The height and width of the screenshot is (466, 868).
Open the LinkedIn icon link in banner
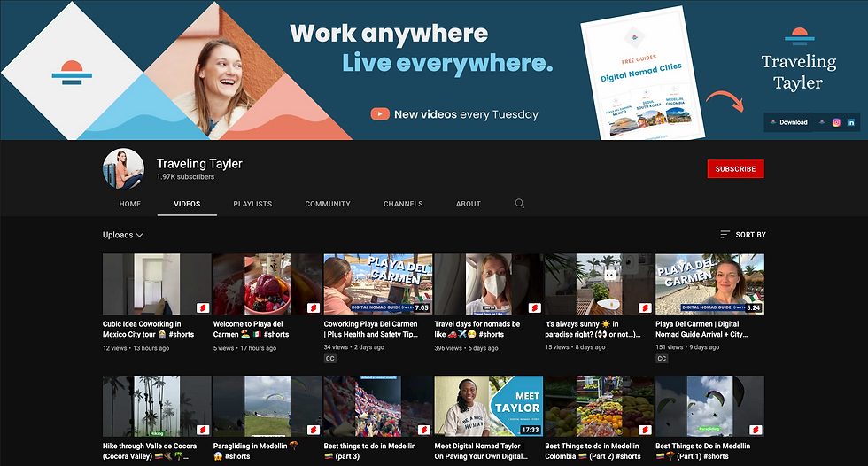coord(851,122)
